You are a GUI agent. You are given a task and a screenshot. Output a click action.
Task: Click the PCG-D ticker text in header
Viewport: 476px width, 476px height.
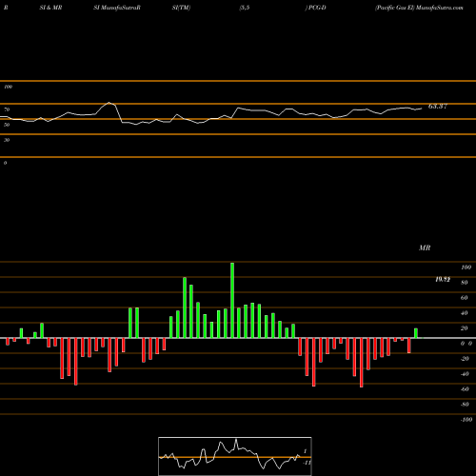coord(316,8)
